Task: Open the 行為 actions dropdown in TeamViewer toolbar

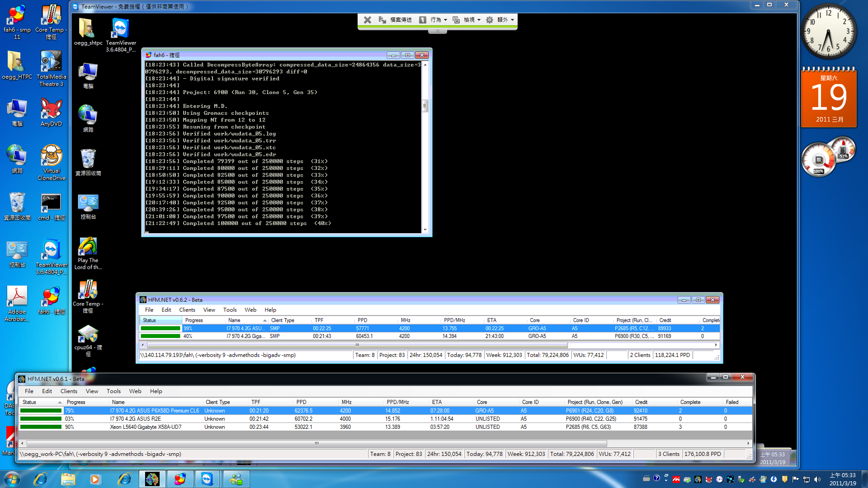Action: (433, 20)
